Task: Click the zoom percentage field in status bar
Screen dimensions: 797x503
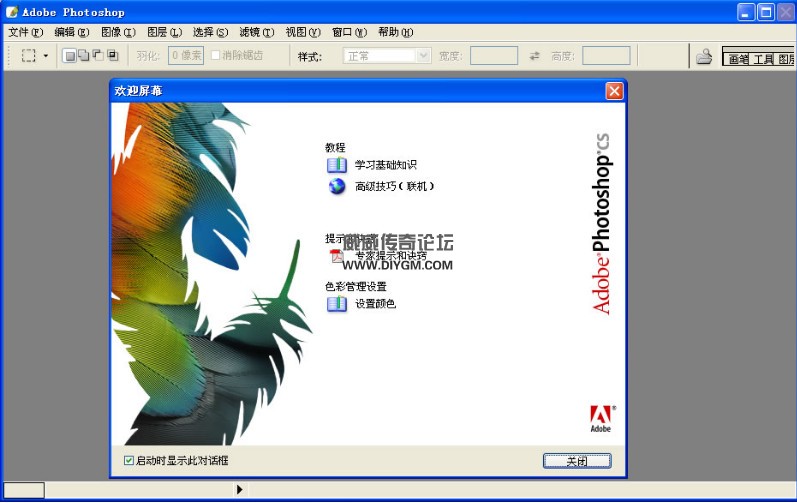Action: pyautogui.click(x=24, y=490)
